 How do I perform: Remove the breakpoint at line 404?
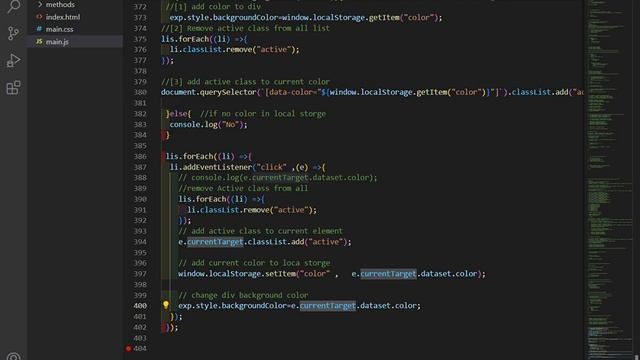pyautogui.click(x=129, y=349)
